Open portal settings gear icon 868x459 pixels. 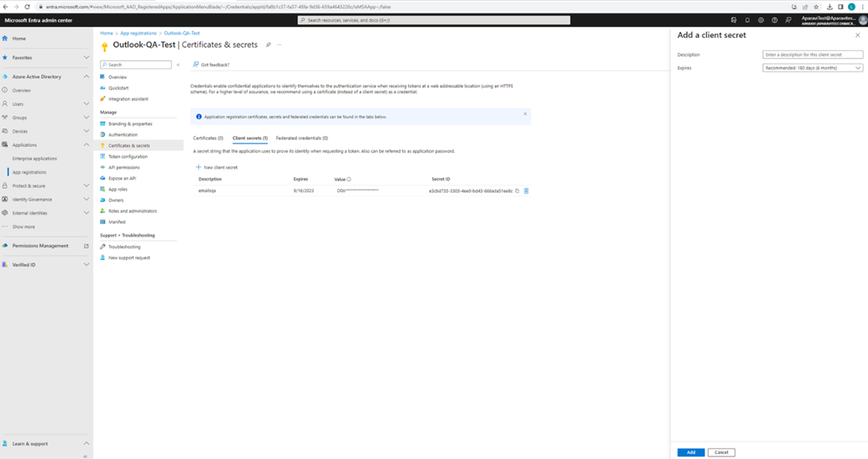pyautogui.click(x=761, y=20)
